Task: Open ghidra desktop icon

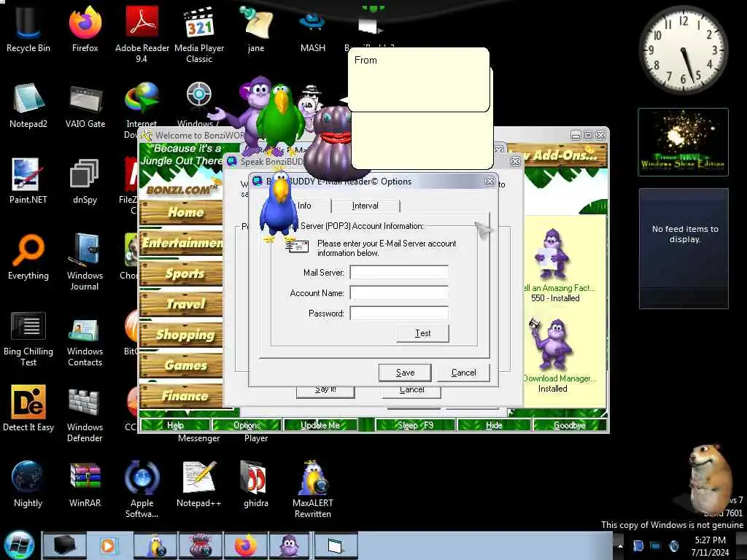Action: 256,484
